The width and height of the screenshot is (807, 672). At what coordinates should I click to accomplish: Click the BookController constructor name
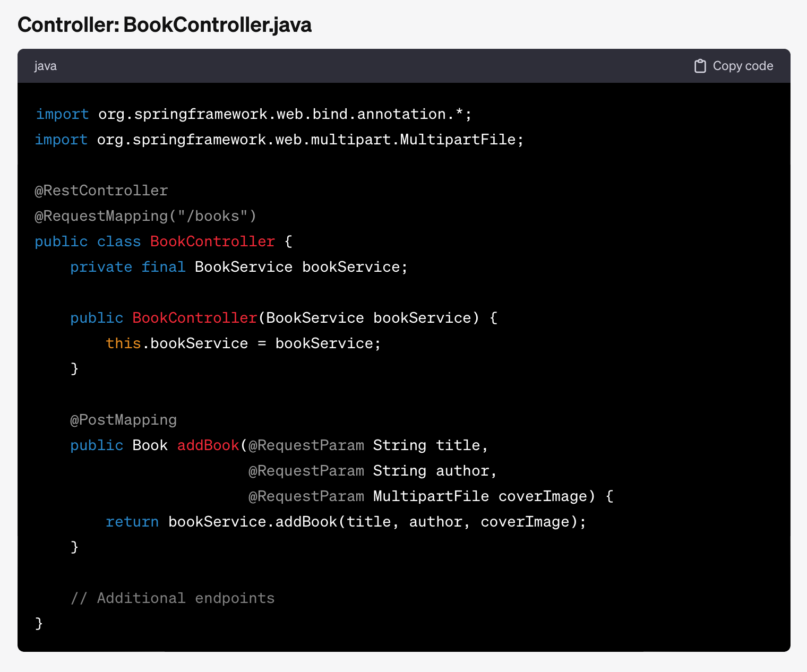pos(195,318)
